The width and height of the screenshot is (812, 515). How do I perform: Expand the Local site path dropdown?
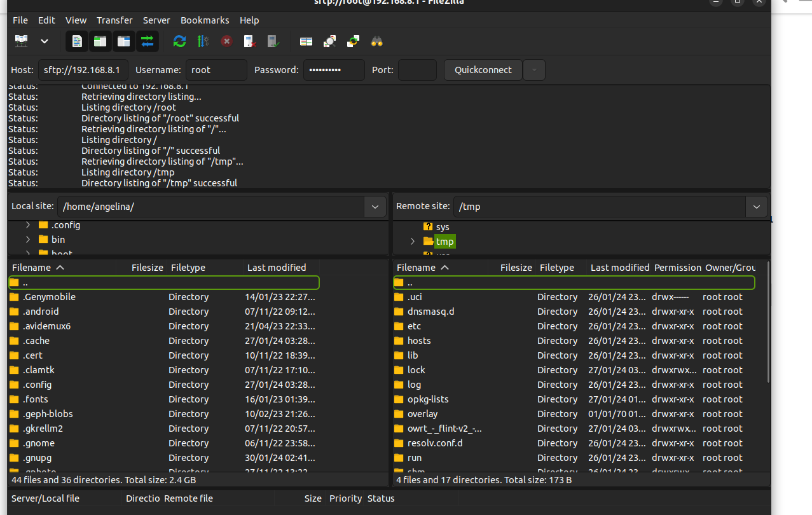point(375,207)
